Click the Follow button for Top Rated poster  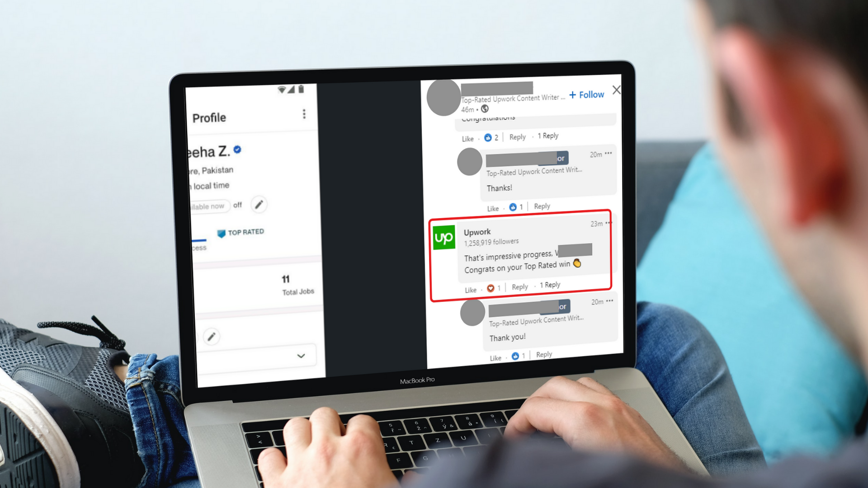coord(588,95)
